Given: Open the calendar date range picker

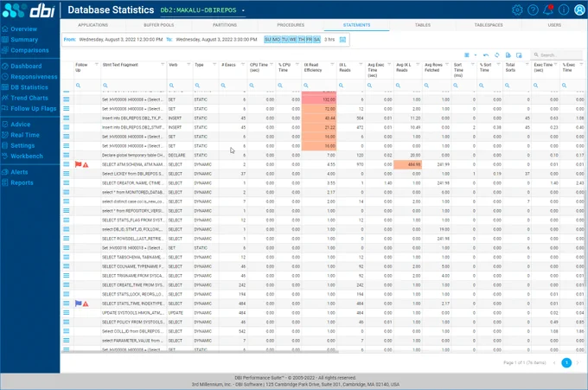Looking at the screenshot, I should click(x=342, y=40).
